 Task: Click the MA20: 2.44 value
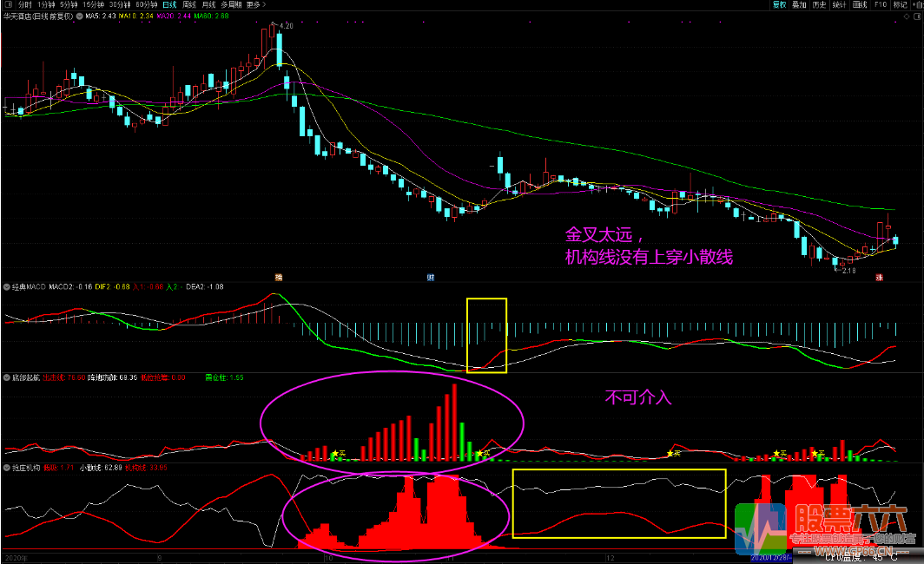coord(174,16)
